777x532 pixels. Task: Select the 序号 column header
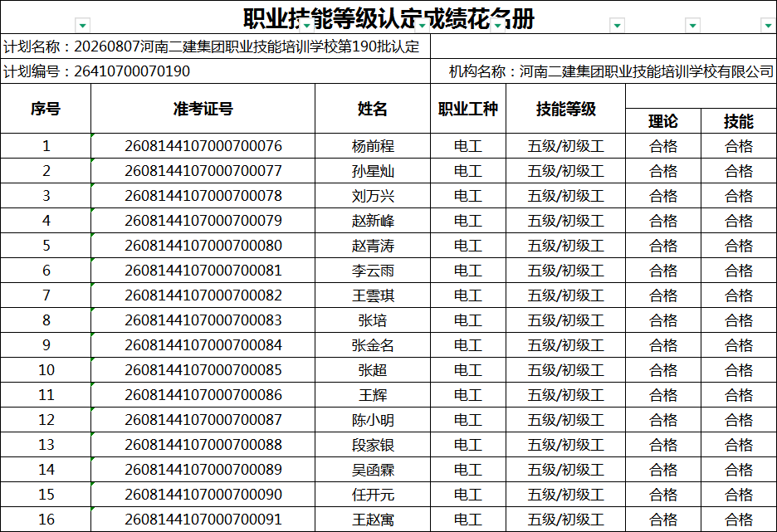tap(46, 109)
